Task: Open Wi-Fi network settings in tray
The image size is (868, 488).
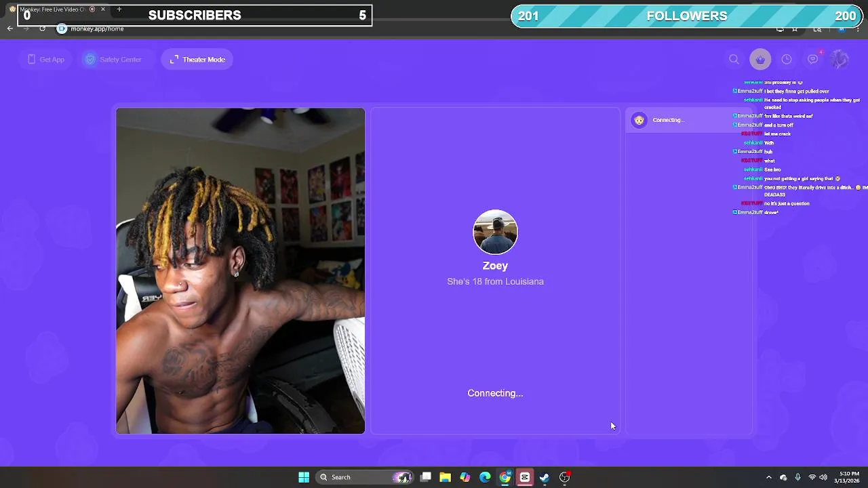Action: 812,477
